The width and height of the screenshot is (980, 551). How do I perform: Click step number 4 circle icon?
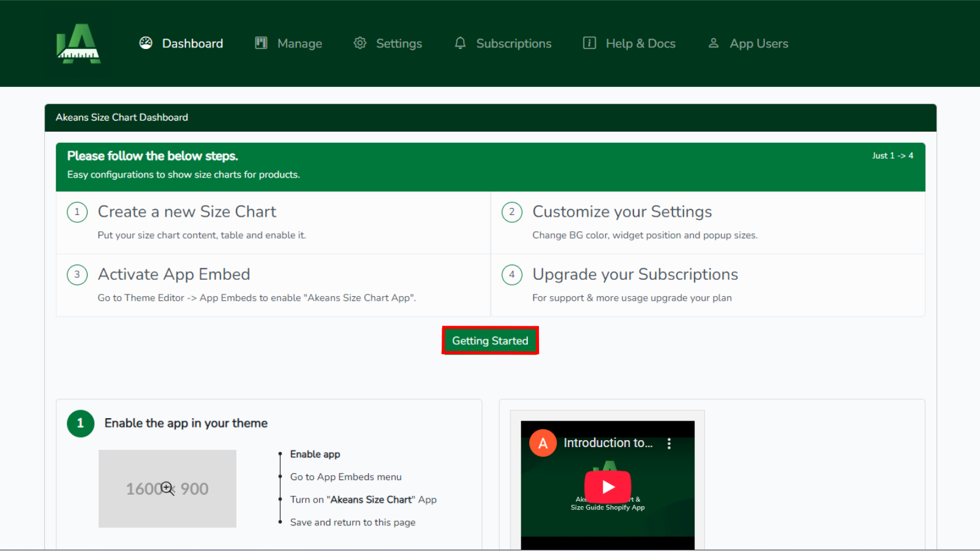point(512,274)
